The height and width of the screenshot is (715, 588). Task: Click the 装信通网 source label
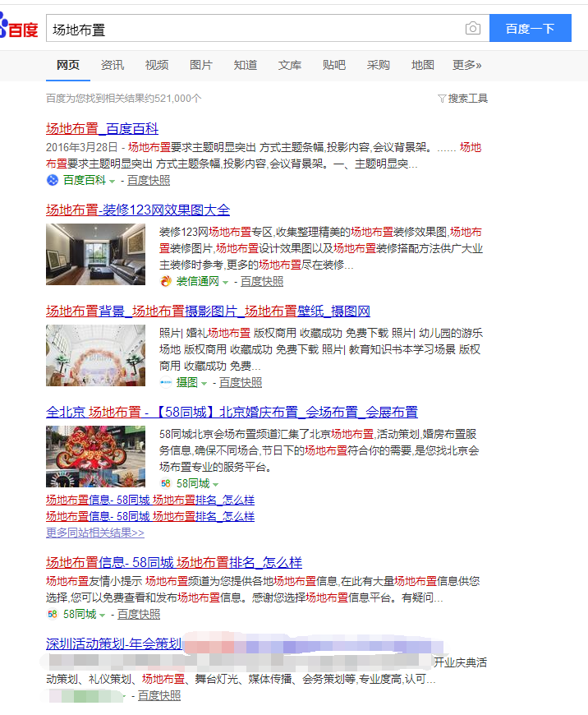(197, 281)
